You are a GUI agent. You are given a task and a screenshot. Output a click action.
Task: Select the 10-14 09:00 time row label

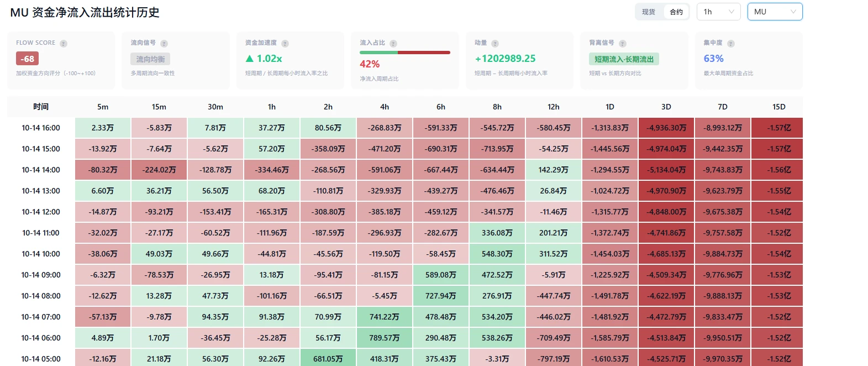pyautogui.click(x=41, y=275)
